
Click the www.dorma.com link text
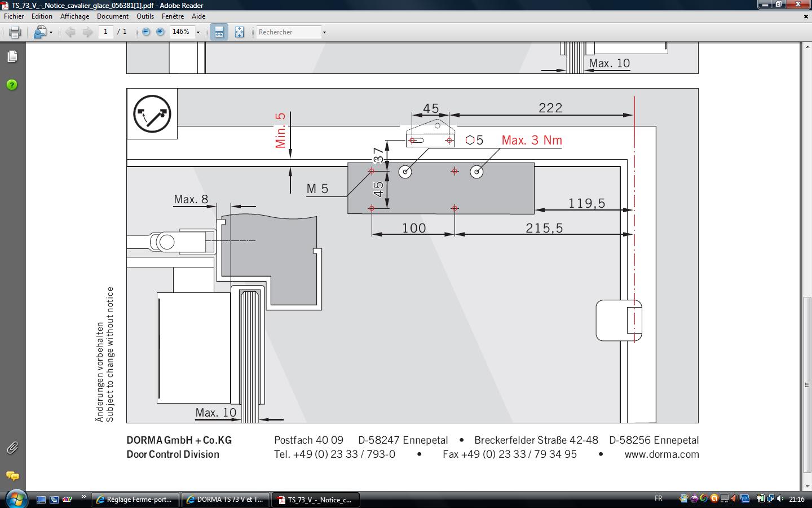(661, 454)
